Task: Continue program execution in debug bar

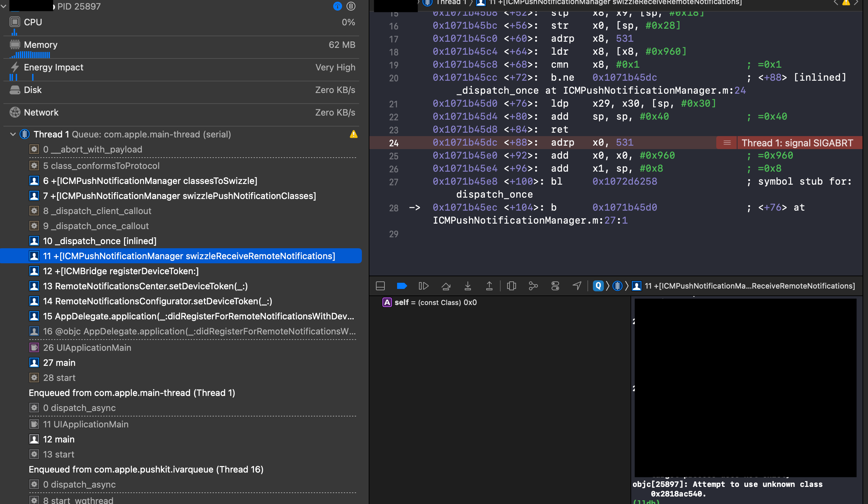Action: click(x=423, y=286)
